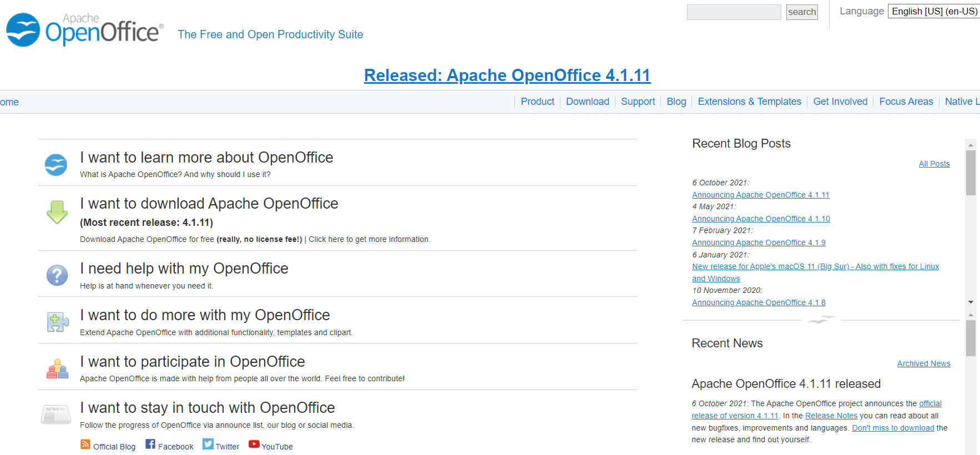Click the YouTube text link
The width and height of the screenshot is (980, 455).
coord(277,447)
